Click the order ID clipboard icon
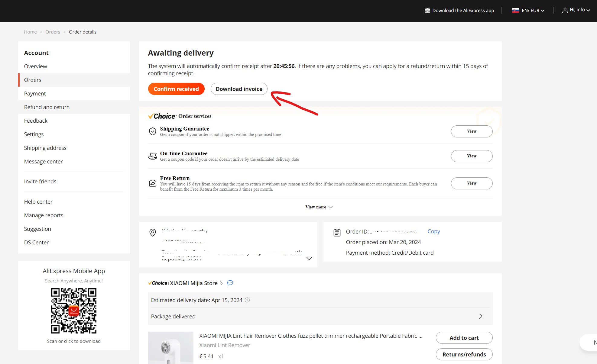 [x=337, y=233]
